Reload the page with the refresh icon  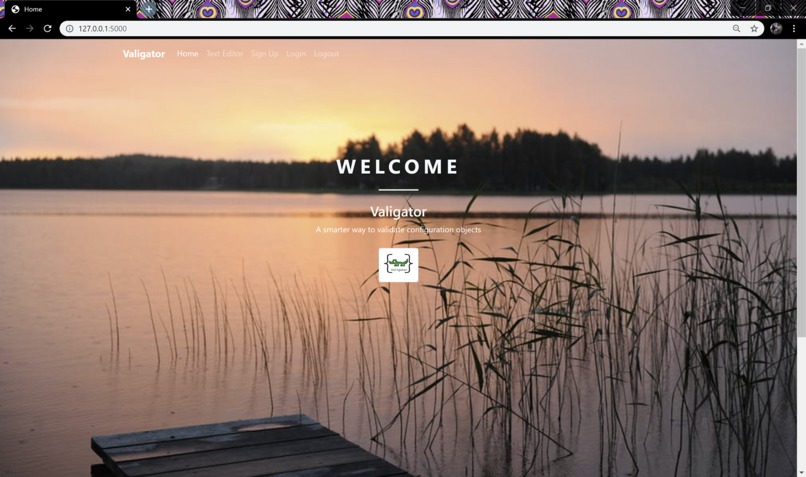(47, 29)
